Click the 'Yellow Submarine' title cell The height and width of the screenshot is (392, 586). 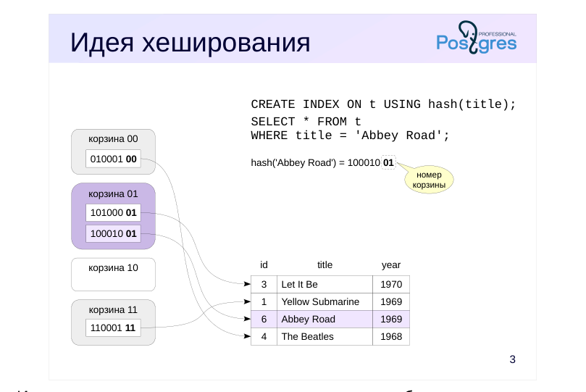pos(325,301)
